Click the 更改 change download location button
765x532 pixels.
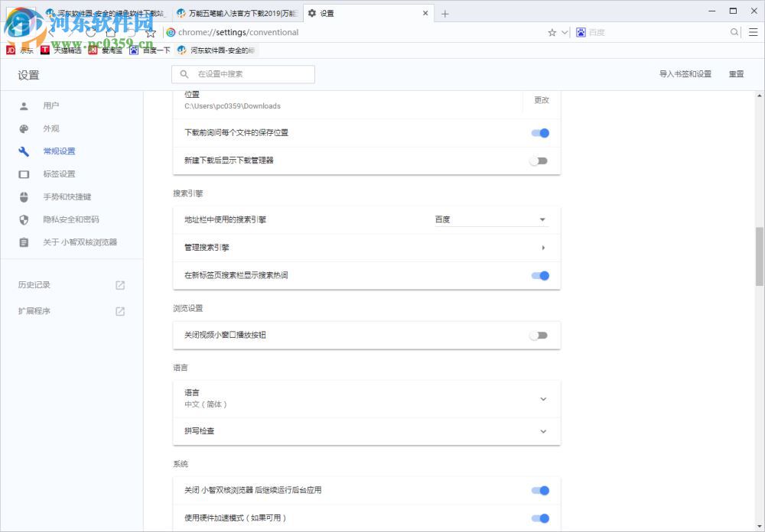542,100
